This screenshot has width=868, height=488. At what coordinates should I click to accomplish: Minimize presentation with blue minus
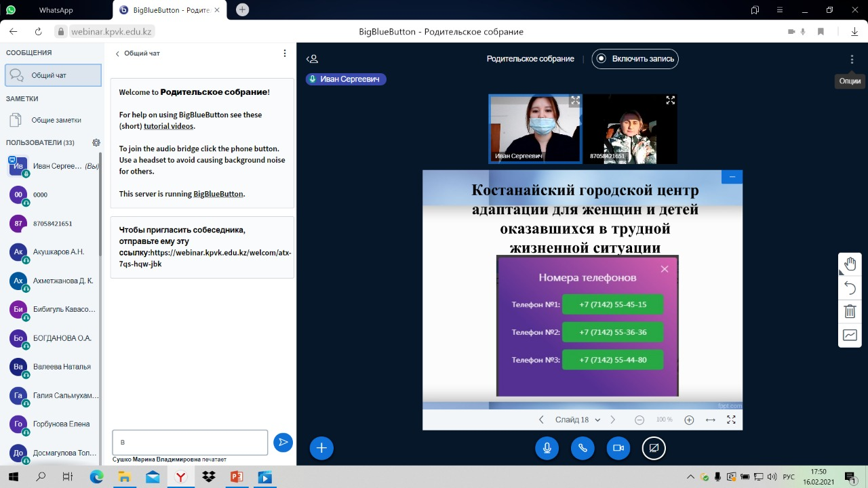tap(732, 177)
